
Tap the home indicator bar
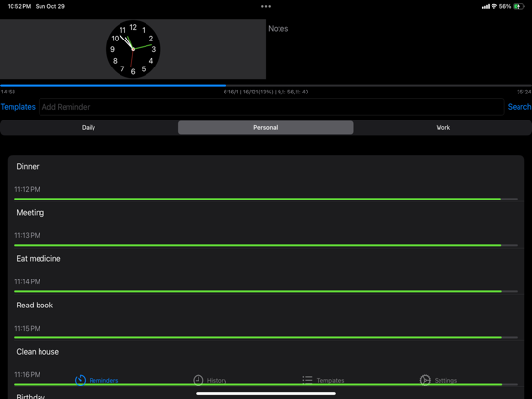point(266,394)
